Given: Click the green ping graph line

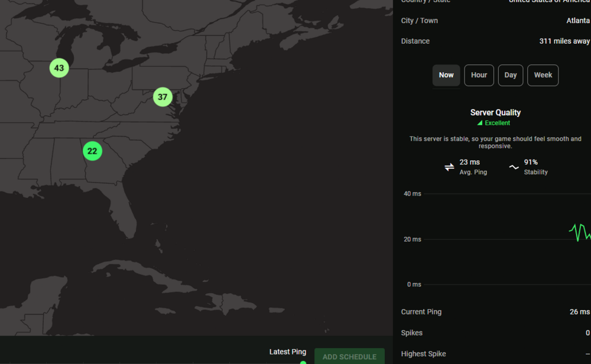Looking at the screenshot, I should tap(579, 231).
